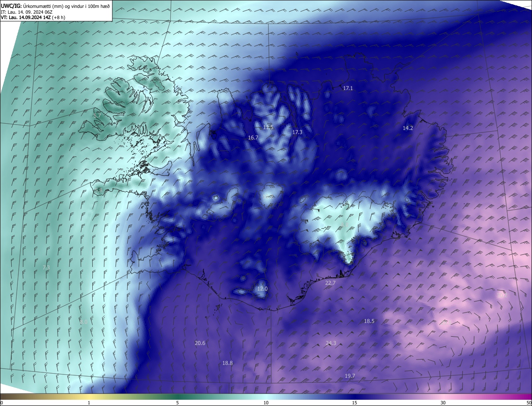
Task: Click the 17.1 value label on map
Action: click(x=348, y=88)
